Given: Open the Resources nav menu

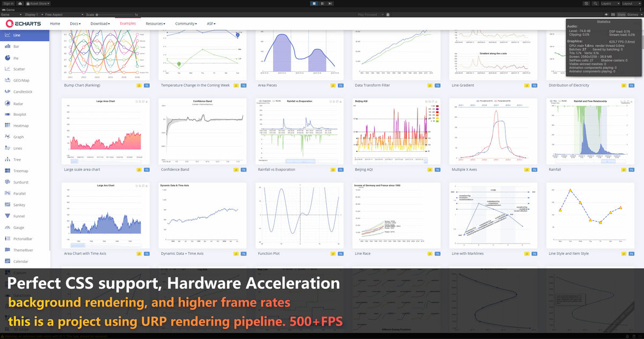Looking at the screenshot, I should click(x=155, y=24).
